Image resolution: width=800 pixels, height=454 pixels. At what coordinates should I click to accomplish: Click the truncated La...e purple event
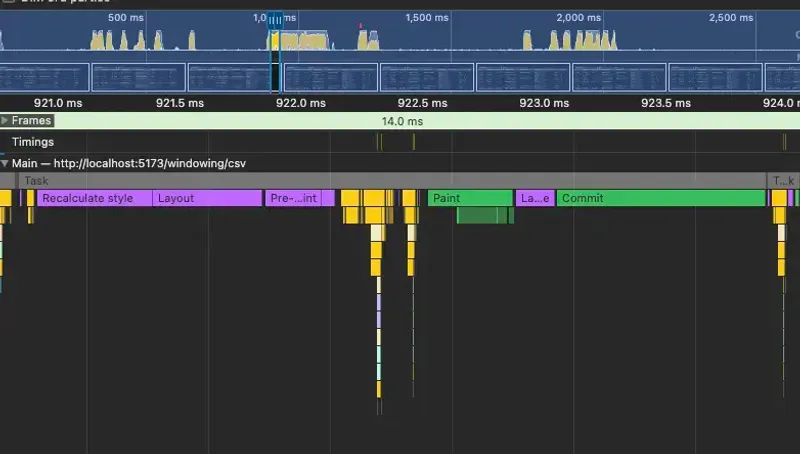point(534,198)
